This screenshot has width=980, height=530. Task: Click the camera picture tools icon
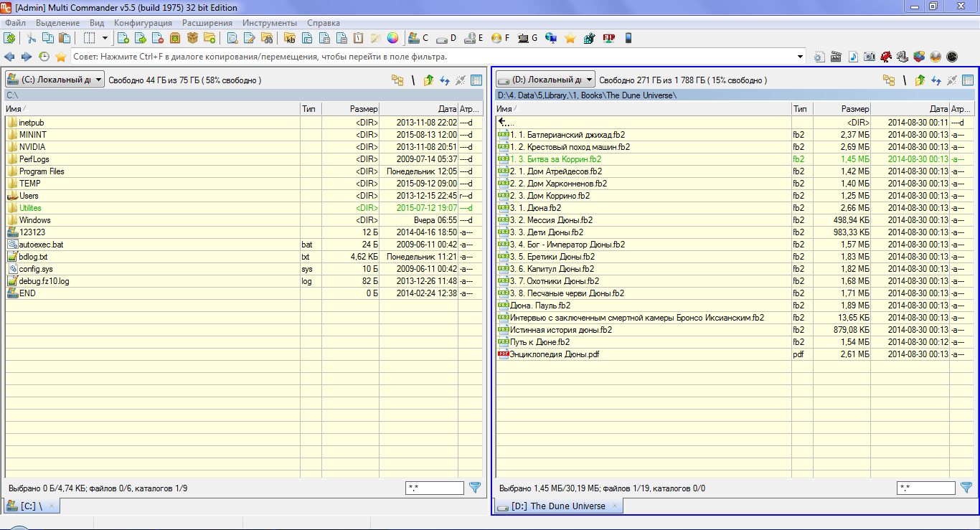point(870,57)
